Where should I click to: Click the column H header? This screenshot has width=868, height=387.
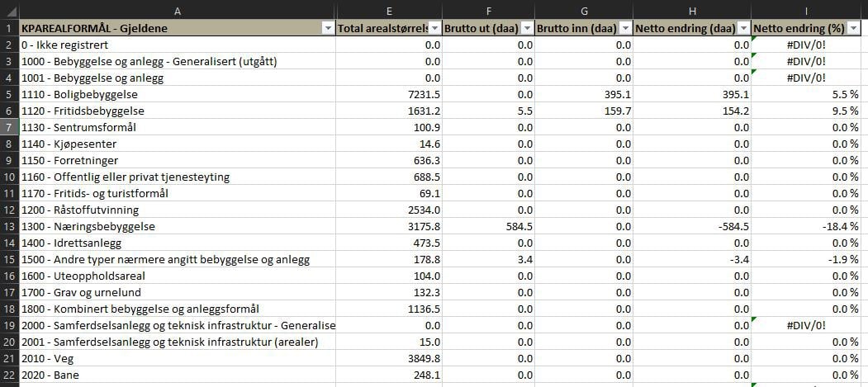tap(692, 10)
